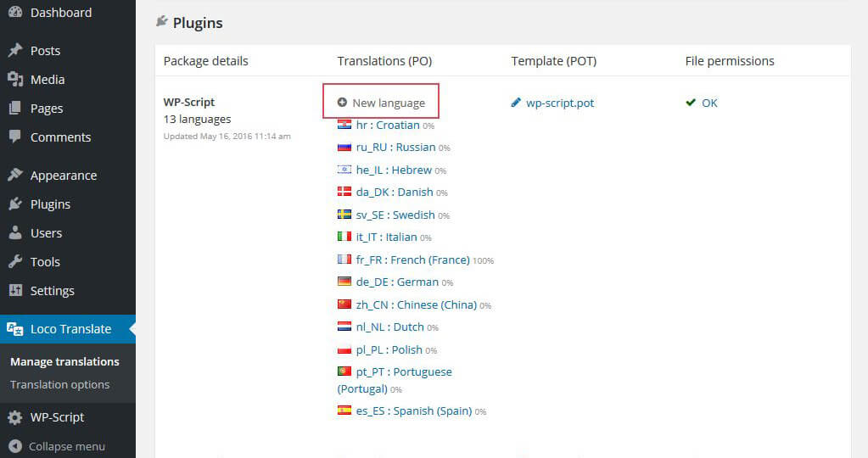Click the Tools wrench icon
This screenshot has width=868, height=458.
click(15, 261)
